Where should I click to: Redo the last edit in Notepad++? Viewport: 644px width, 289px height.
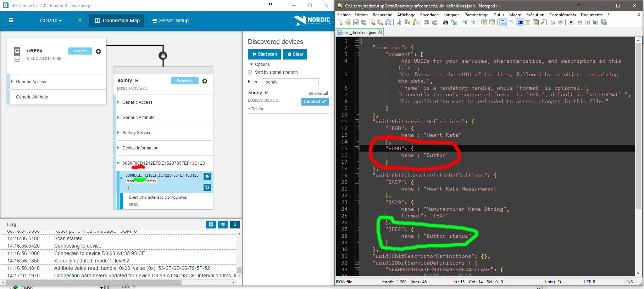[435, 22]
